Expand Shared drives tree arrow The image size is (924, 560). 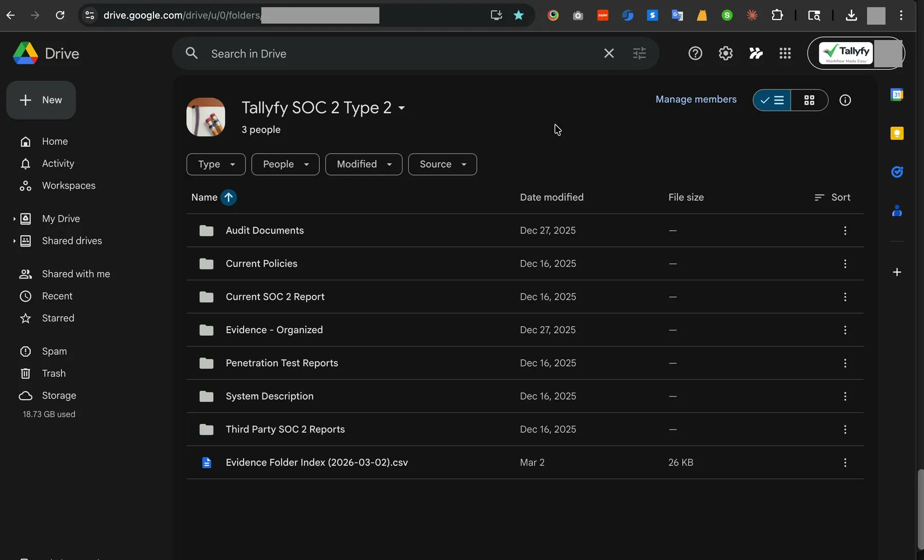tap(14, 241)
